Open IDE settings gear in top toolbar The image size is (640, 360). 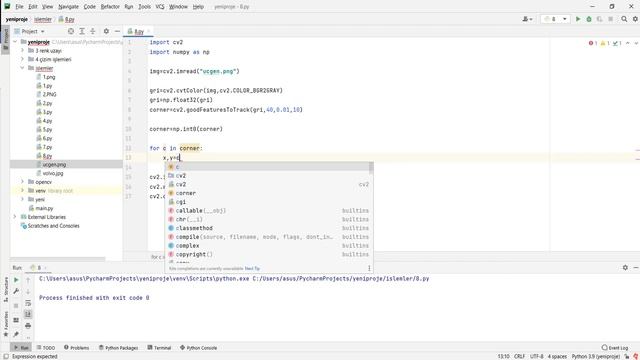(635, 19)
